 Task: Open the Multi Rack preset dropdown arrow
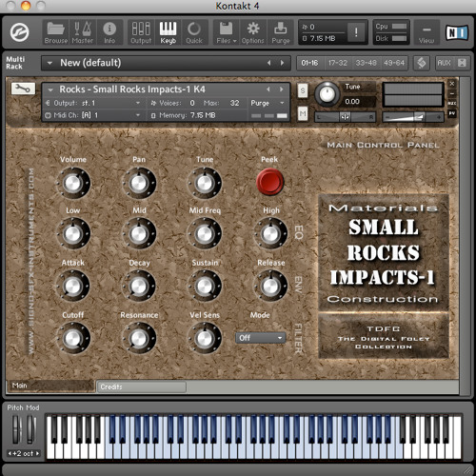[x=50, y=63]
